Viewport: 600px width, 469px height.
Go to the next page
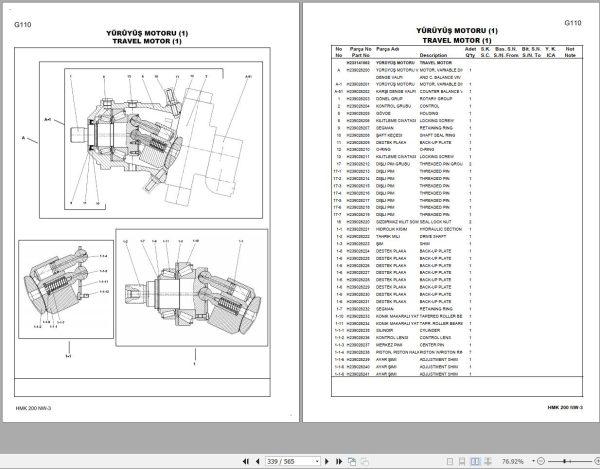coord(327,461)
